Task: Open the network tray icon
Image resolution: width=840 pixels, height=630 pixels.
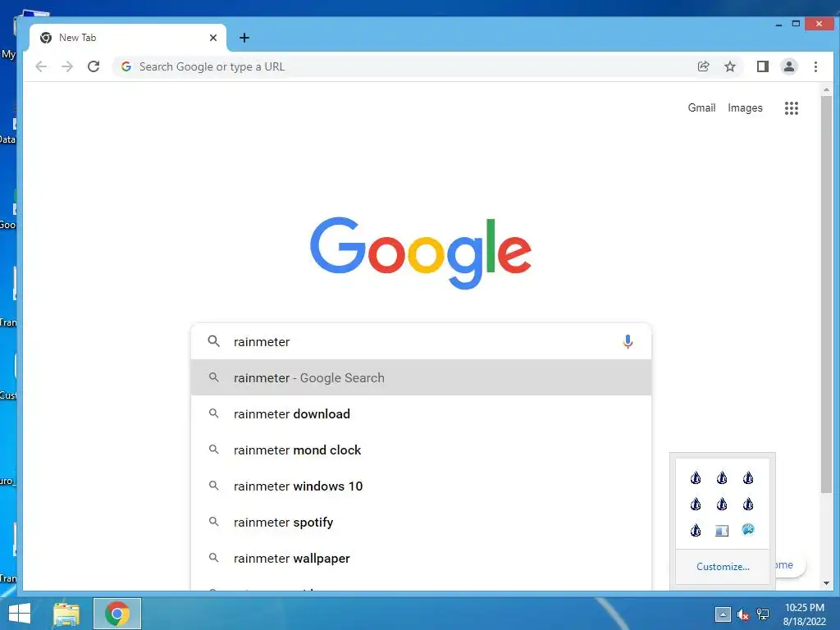Action: tap(763, 614)
